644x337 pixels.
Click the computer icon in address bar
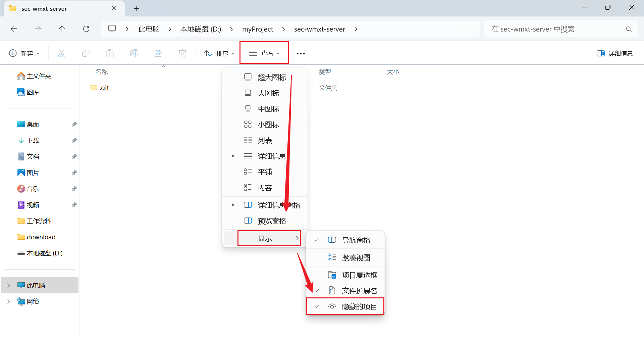[x=112, y=29]
